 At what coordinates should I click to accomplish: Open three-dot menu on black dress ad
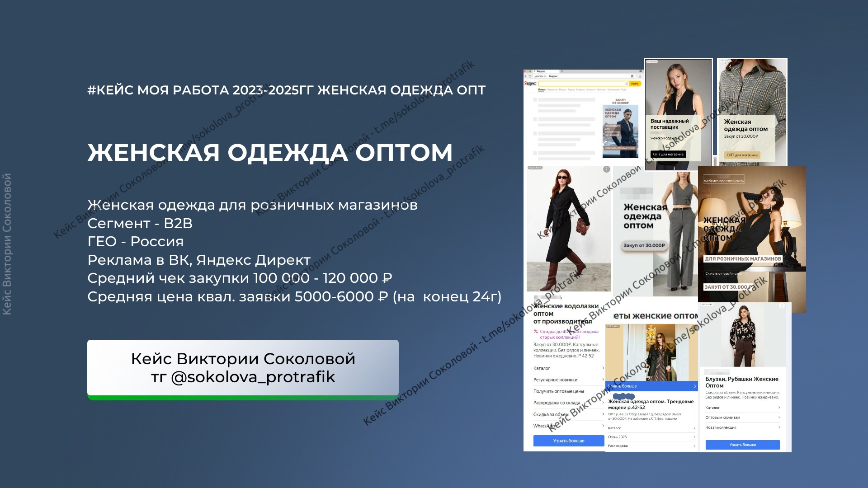606,169
